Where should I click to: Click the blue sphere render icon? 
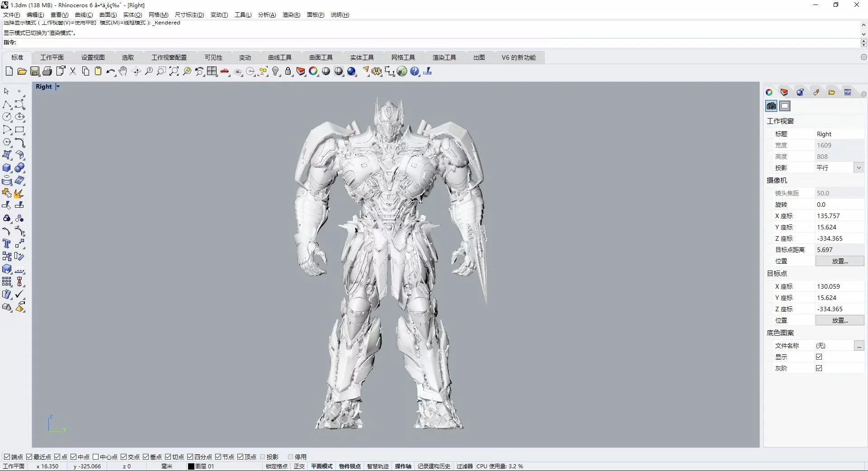(351, 71)
